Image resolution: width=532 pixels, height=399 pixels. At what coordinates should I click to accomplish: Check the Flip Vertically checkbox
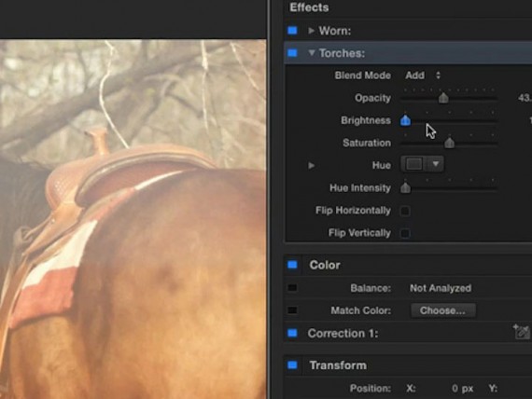[405, 233]
